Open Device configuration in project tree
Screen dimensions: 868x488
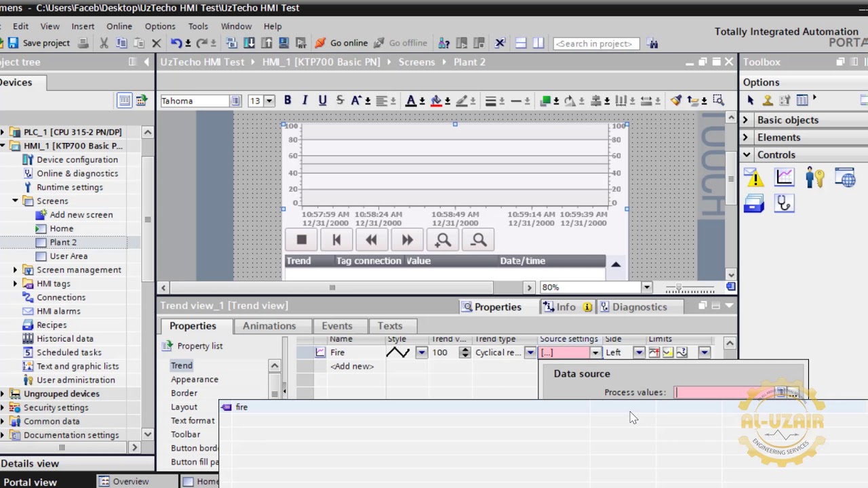(77, 159)
